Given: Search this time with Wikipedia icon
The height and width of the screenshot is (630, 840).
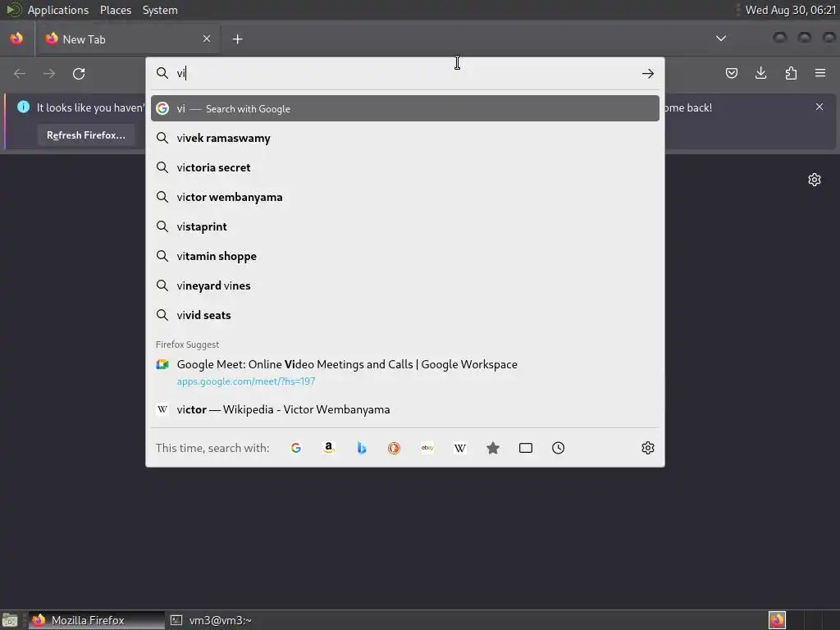Looking at the screenshot, I should pos(460,448).
